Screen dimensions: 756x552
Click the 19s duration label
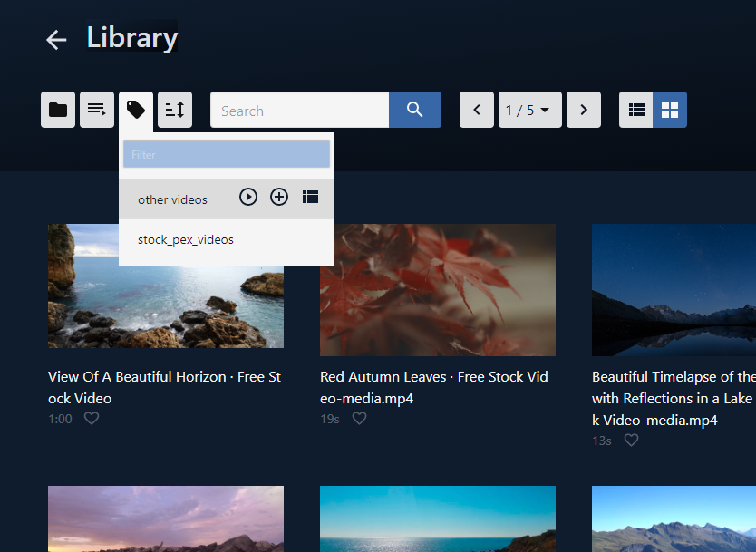330,419
